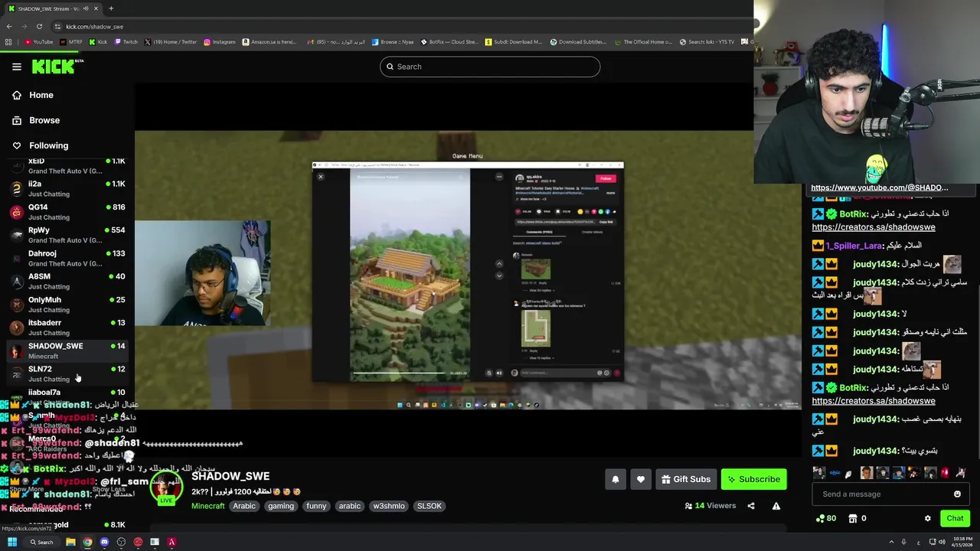Reload the browser page
Screen dimensions: 980x551
pos(39,26)
